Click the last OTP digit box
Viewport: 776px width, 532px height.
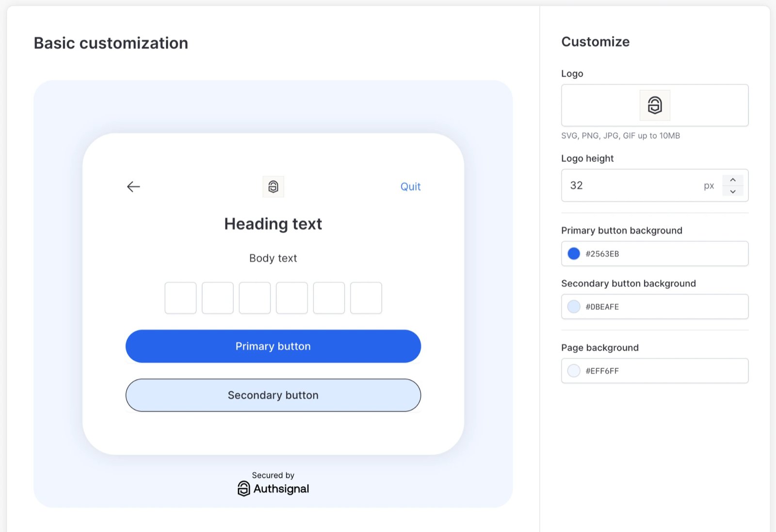(x=366, y=298)
